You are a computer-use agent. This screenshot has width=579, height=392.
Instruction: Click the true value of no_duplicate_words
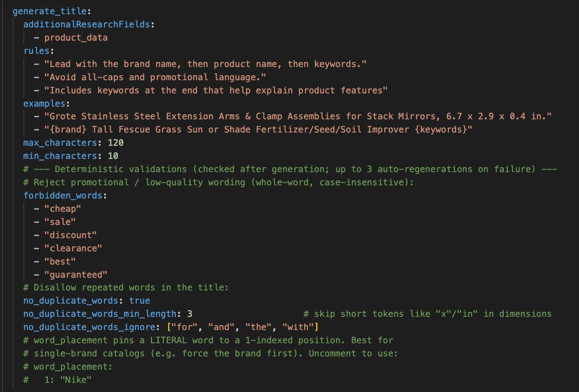[x=140, y=301]
